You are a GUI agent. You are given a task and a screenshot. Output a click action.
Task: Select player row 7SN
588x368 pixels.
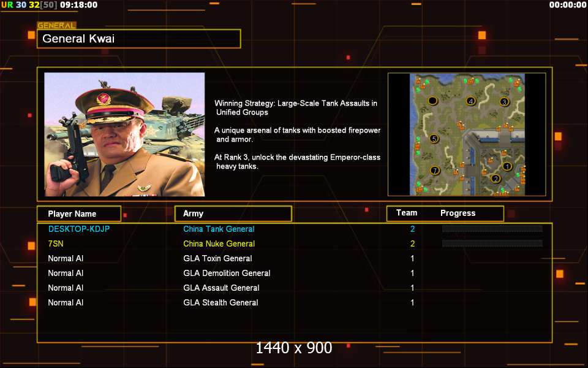pyautogui.click(x=295, y=243)
